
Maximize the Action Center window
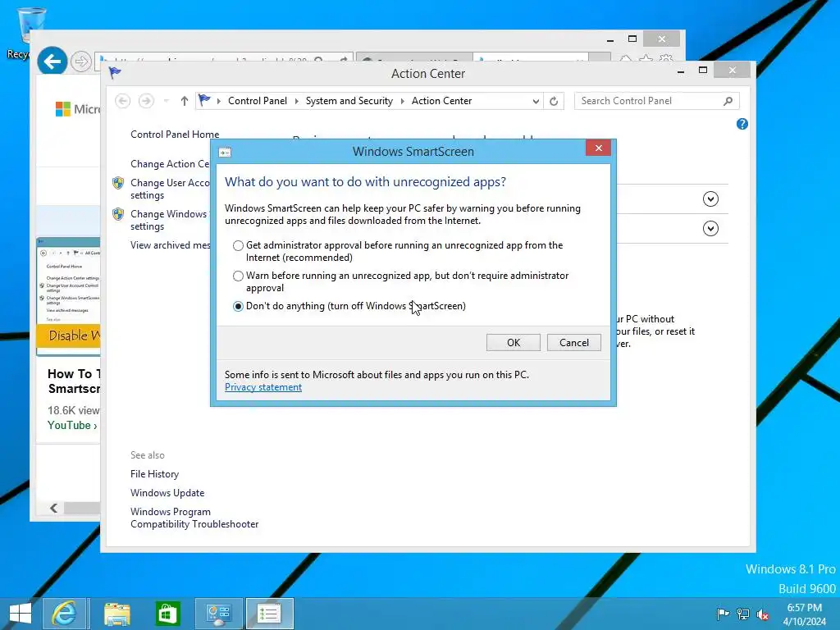coord(703,71)
